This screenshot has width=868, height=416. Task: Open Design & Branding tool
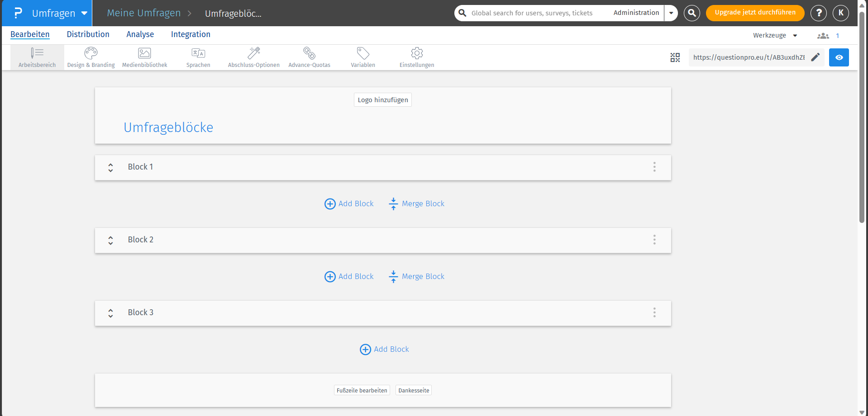tap(91, 57)
